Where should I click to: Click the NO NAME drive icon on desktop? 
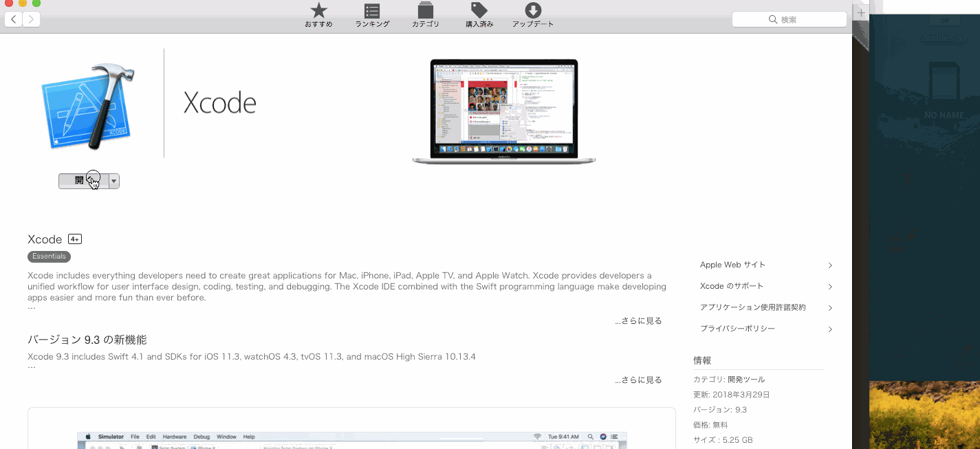(x=944, y=89)
